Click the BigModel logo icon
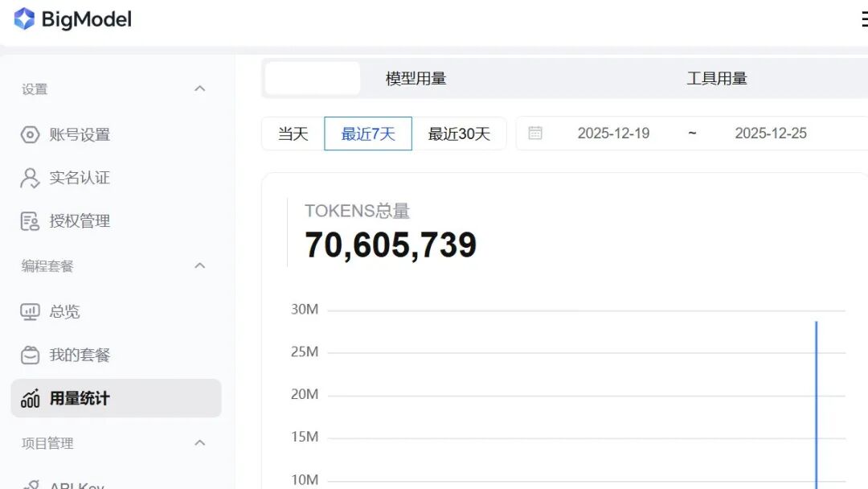Screen dimensions: 868x489 [24, 18]
